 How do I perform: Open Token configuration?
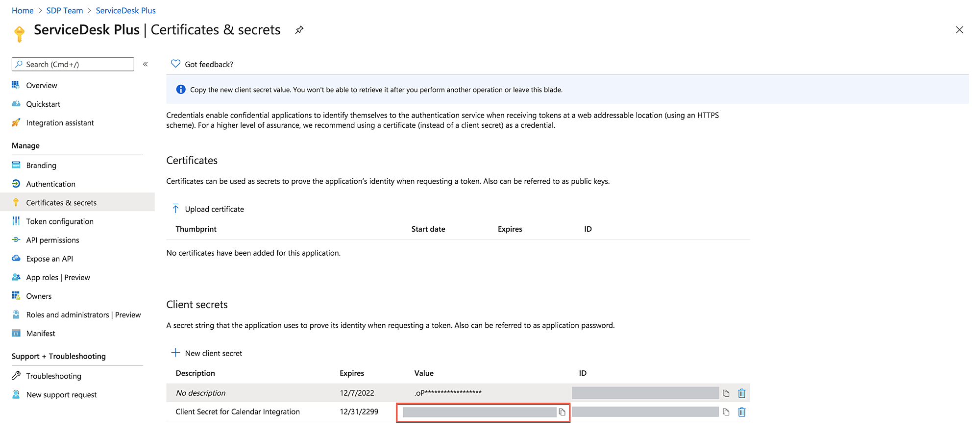[x=60, y=221]
